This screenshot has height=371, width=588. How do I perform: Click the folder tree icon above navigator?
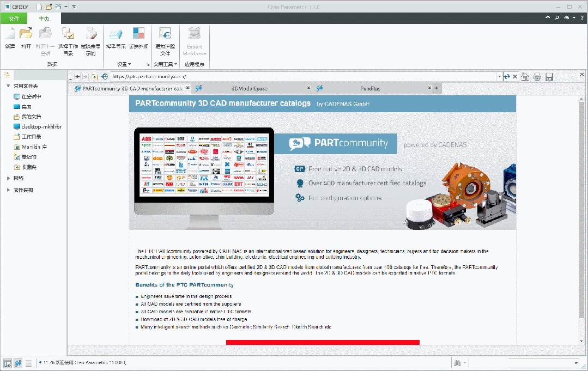7,75
